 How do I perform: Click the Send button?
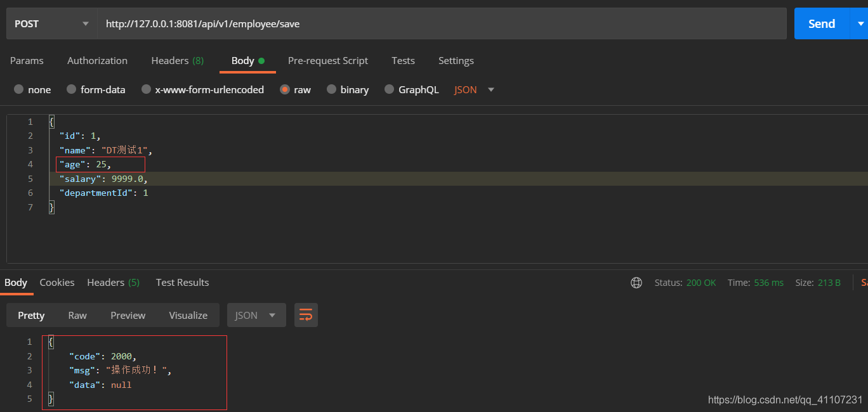click(x=821, y=24)
